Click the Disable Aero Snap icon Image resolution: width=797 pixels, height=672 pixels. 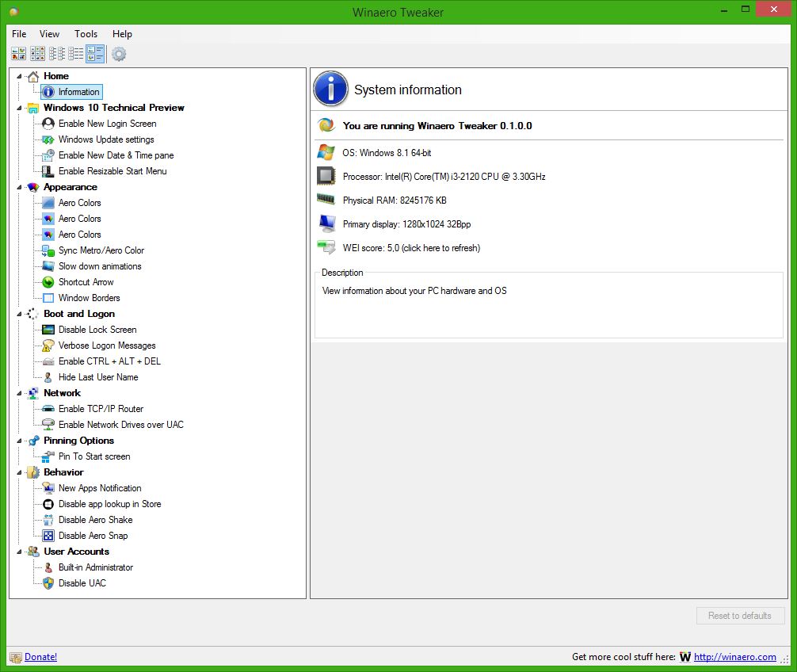pyautogui.click(x=48, y=536)
